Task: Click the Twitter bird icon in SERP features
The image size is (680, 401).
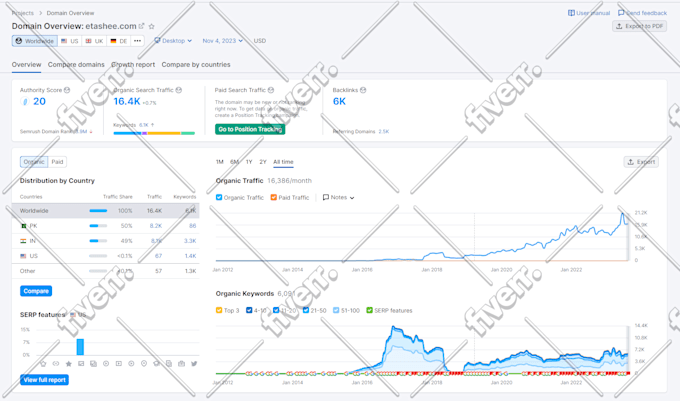Action: (194, 364)
